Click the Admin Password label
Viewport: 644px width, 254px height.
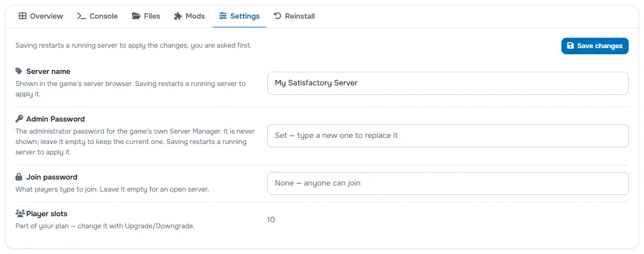(x=55, y=119)
